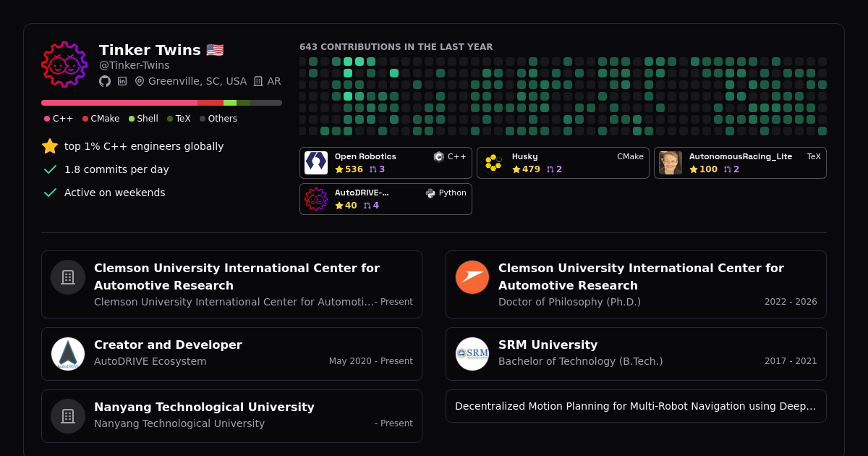868x456 pixels.
Task: Click checkmark beside Active on weekends
Action: [x=50, y=193]
